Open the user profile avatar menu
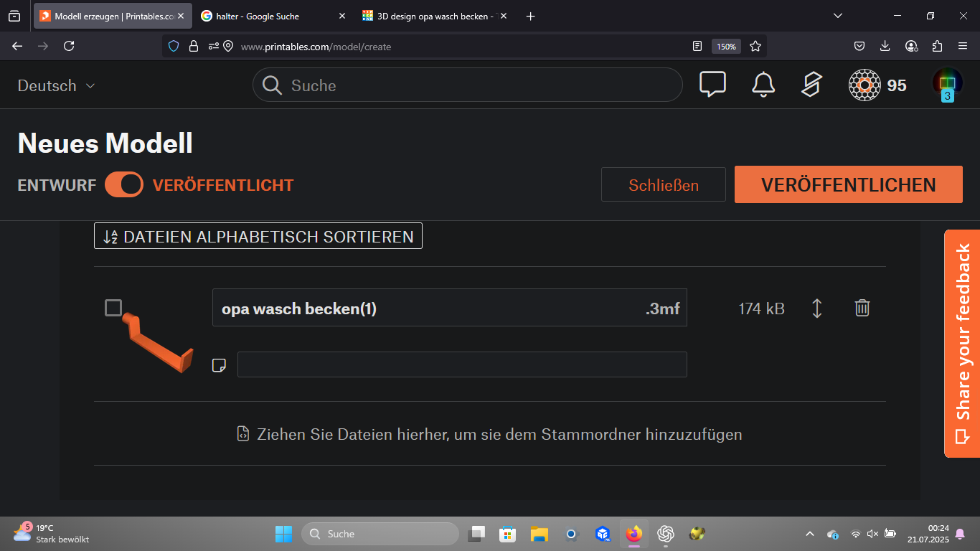This screenshot has width=980, height=551. pos(947,83)
